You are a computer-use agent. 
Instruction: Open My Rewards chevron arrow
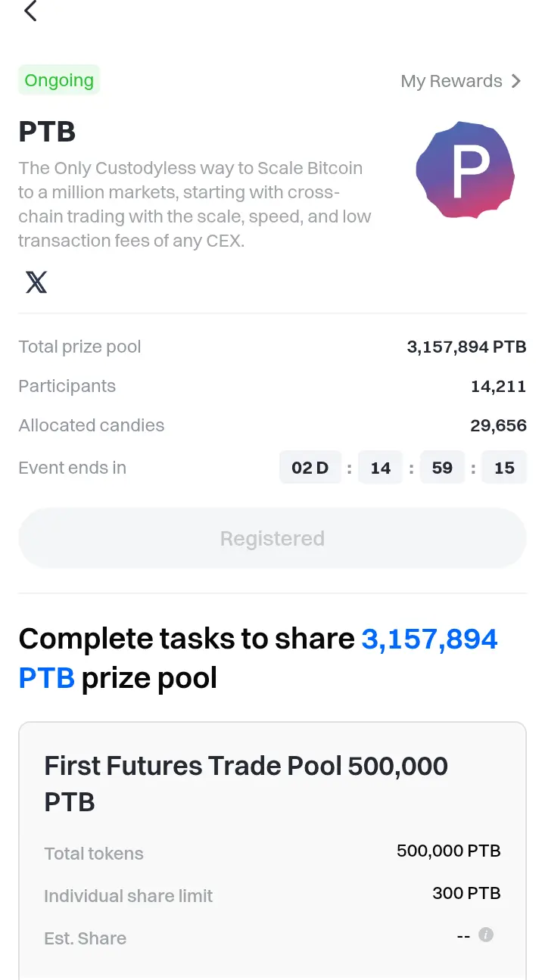516,81
